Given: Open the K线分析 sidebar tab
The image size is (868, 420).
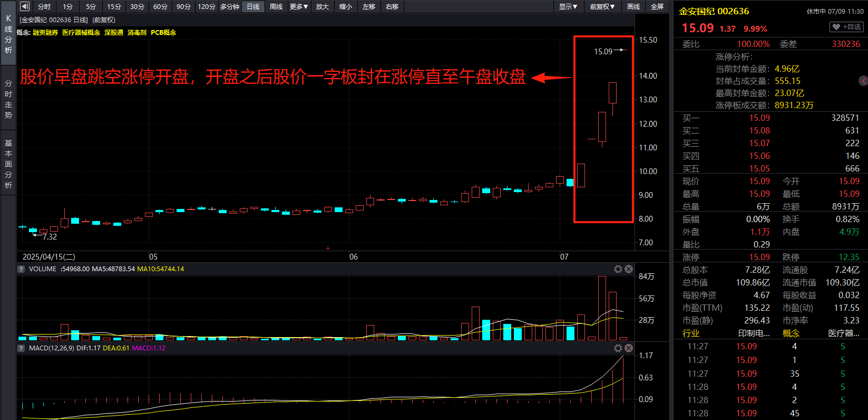Looking at the screenshot, I should tap(8, 34).
